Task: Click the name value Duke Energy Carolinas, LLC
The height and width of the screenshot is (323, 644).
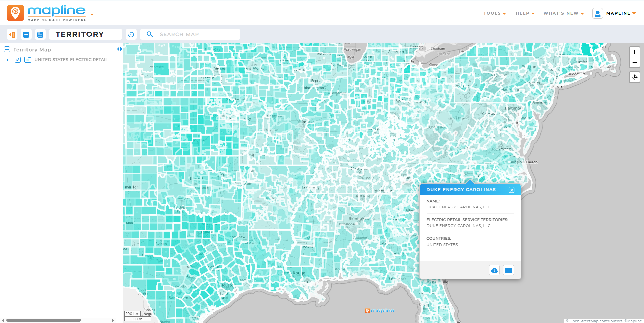Action: [458, 207]
